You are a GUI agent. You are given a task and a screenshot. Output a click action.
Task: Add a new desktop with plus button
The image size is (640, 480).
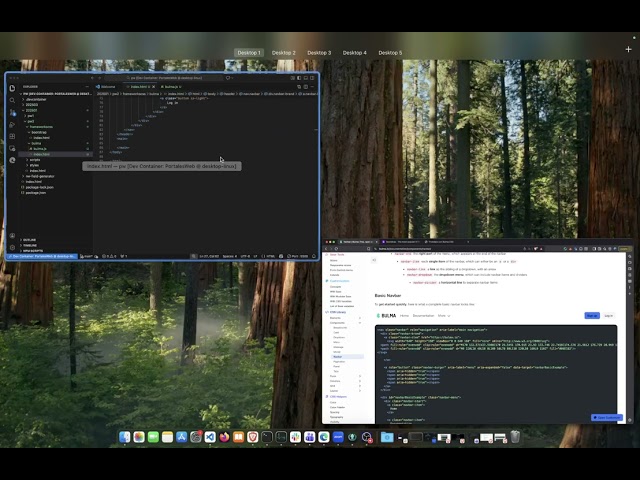coord(628,49)
